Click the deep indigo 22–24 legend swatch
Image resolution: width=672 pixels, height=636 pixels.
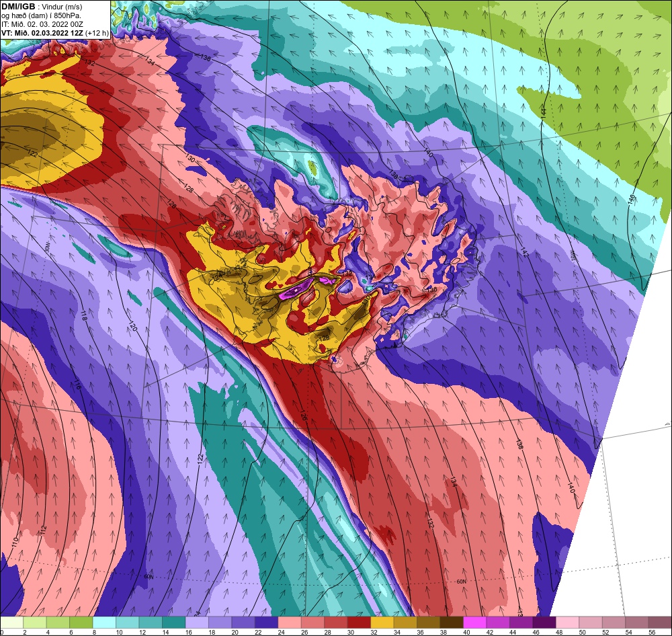[x=267, y=623]
